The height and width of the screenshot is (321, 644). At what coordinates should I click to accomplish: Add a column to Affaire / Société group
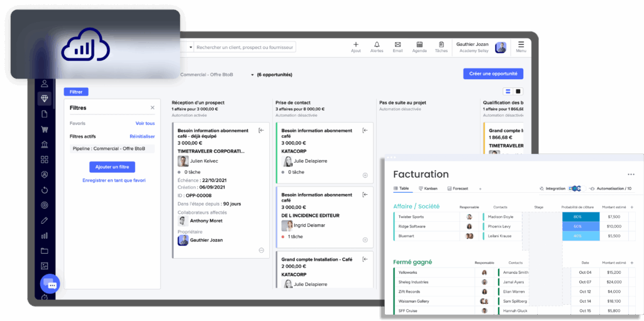pyautogui.click(x=631, y=207)
